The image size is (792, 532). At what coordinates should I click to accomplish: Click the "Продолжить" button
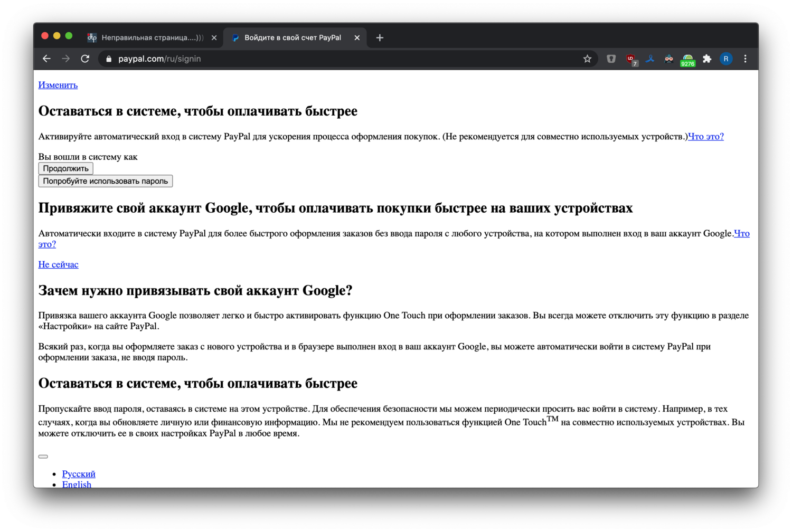(x=66, y=168)
